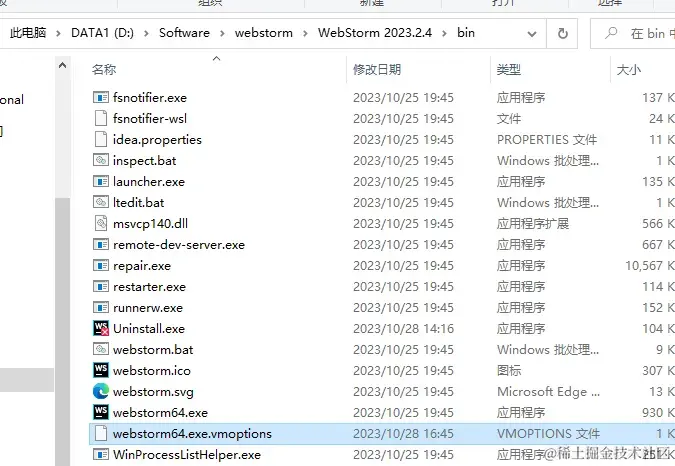
Task: Sort files by 名称 column header
Action: (104, 69)
